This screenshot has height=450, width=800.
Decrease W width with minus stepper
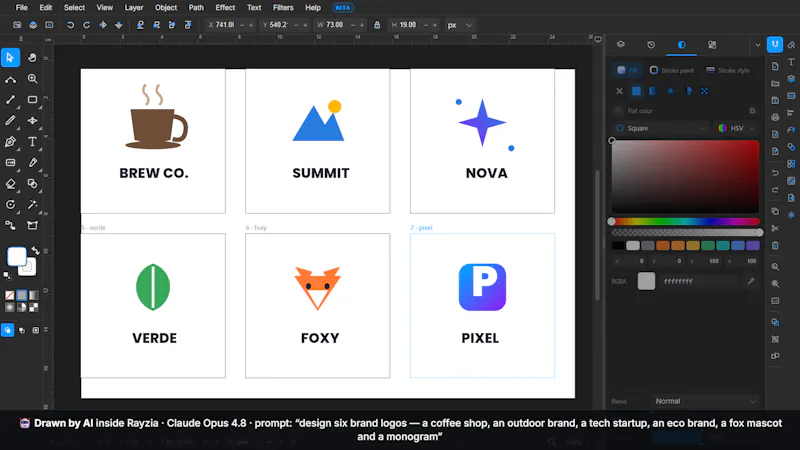353,25
